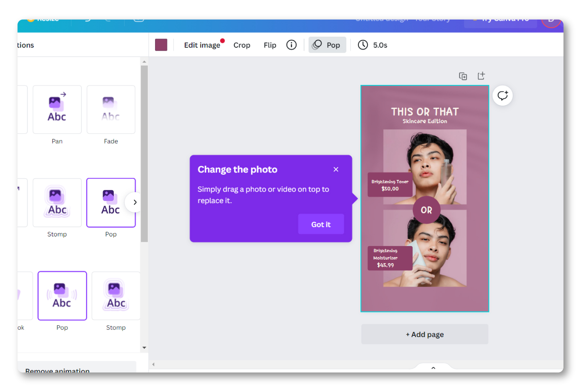Close the Change the photo tooltip

(x=336, y=169)
